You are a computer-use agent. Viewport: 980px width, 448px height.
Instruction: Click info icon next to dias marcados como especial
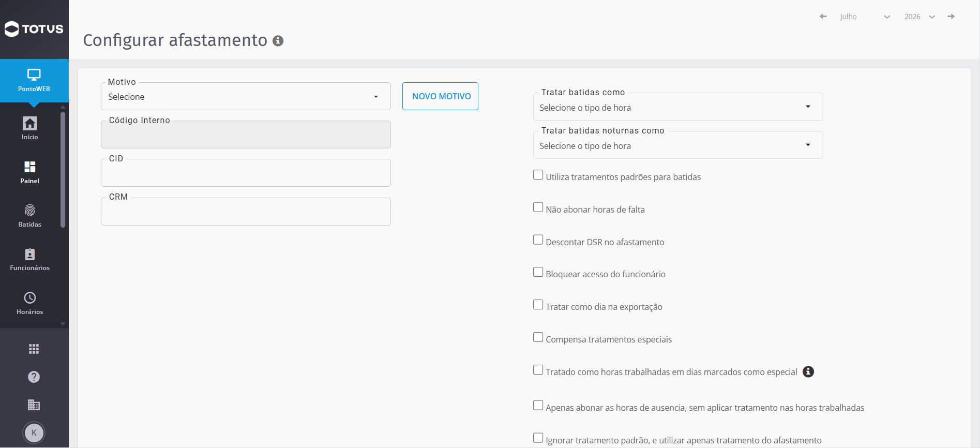(x=808, y=371)
